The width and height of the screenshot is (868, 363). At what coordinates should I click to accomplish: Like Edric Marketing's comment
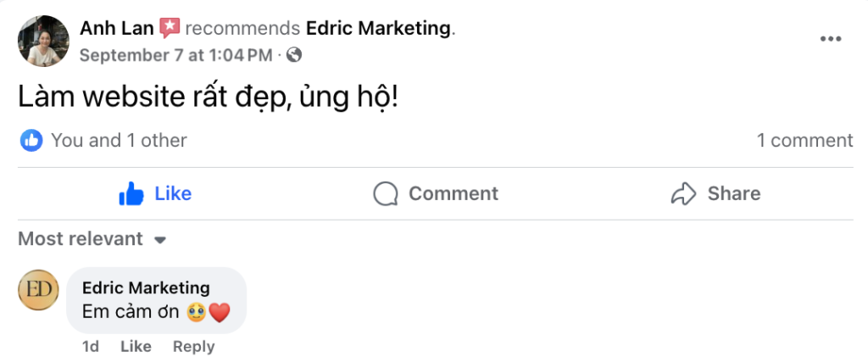[x=136, y=346]
